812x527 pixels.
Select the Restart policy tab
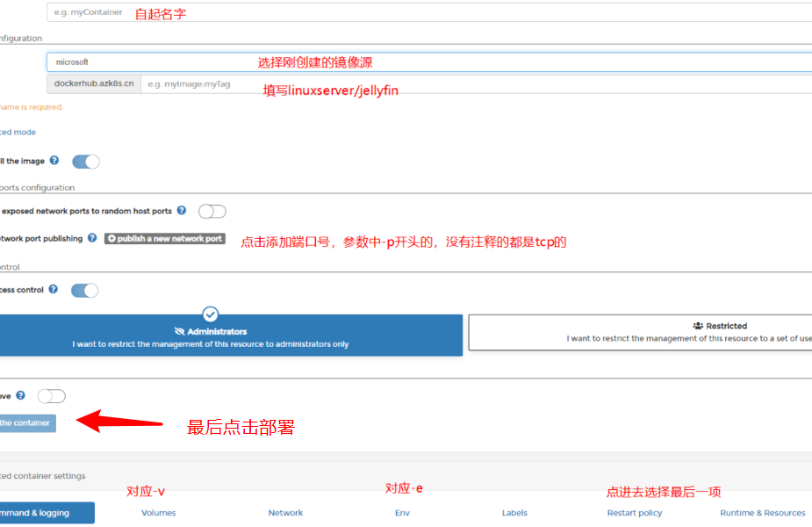[x=634, y=512]
